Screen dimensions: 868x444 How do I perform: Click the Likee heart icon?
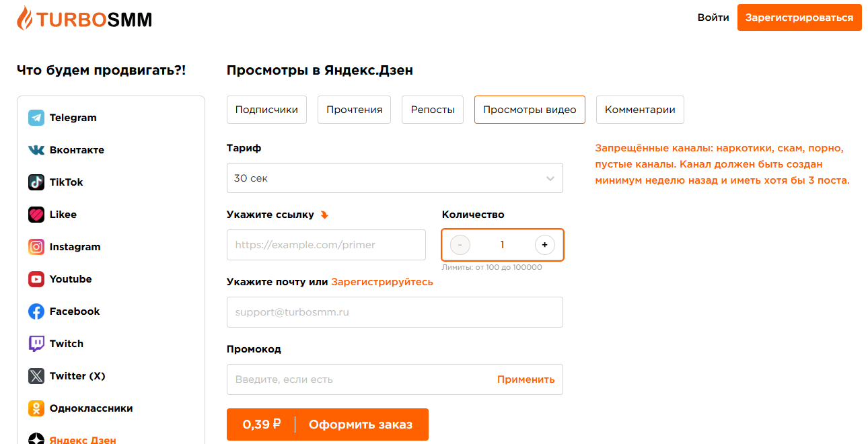[x=36, y=215]
